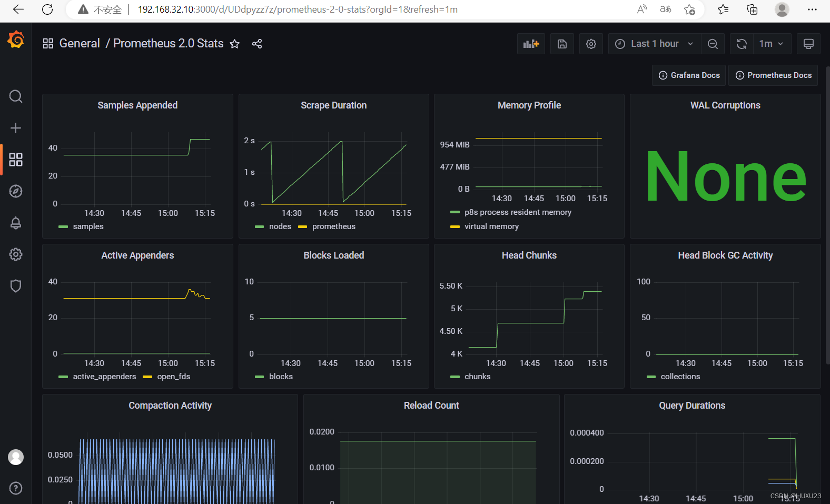Toggle the virtual memory legend series
This screenshot has width=830, height=504.
click(491, 226)
